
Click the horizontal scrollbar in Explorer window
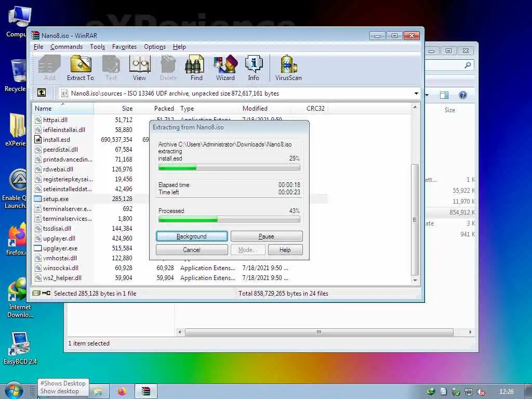pos(319,332)
